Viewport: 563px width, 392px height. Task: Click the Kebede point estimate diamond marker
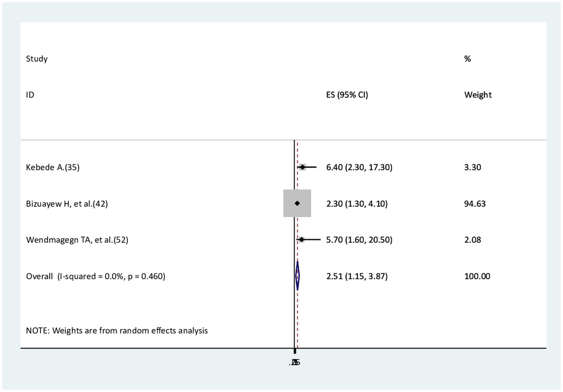click(x=302, y=167)
